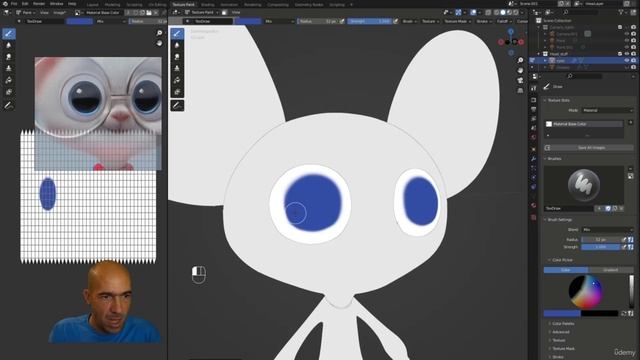Select the Clone tool in 3D viewport toolbar
640x360 pixels.
177,69
